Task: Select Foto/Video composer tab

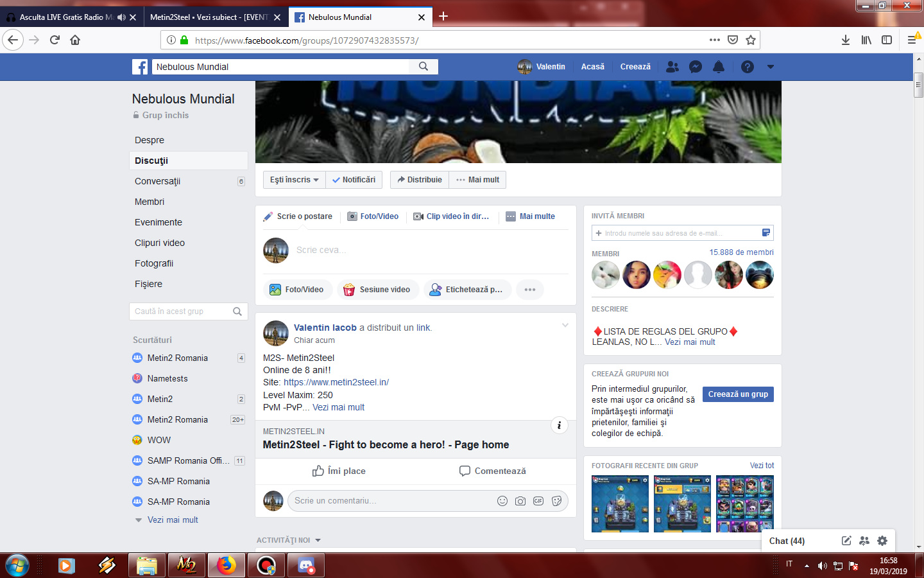Action: point(373,216)
